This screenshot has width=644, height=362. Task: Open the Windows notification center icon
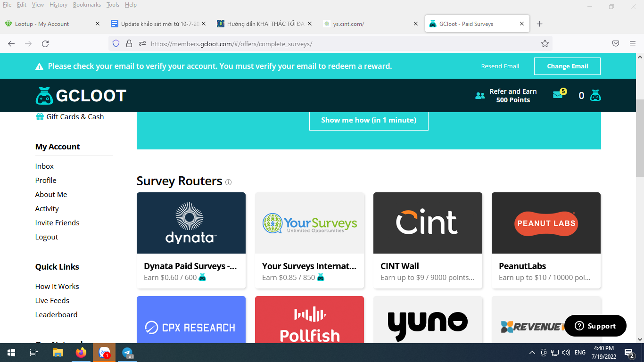pos(629,353)
